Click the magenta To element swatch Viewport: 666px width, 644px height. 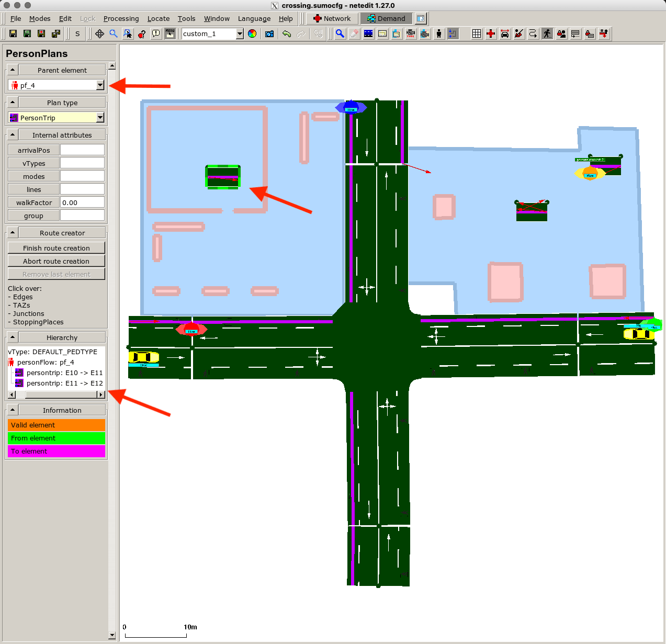click(57, 451)
